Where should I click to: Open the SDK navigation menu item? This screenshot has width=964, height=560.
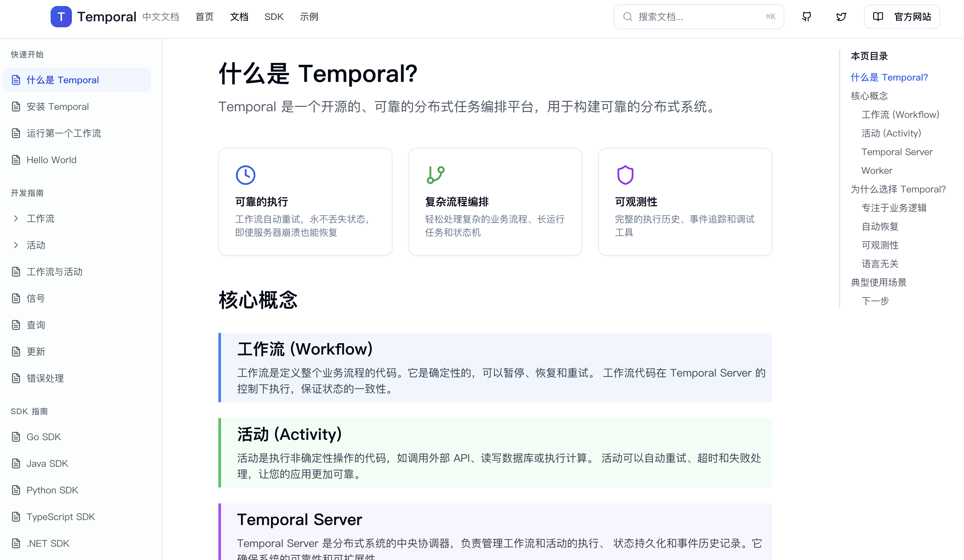tap(274, 16)
